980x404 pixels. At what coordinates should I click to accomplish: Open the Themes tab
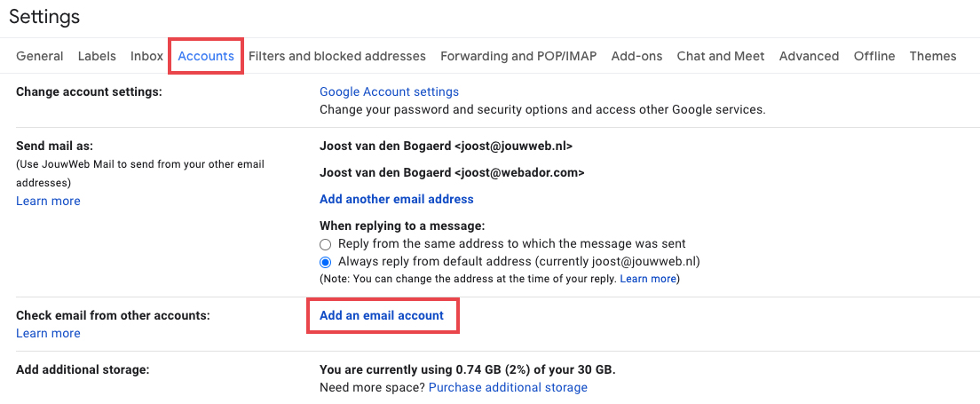pos(933,56)
